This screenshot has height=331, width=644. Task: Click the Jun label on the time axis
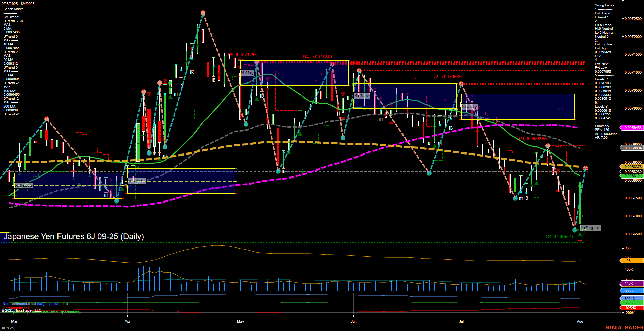coord(353,321)
